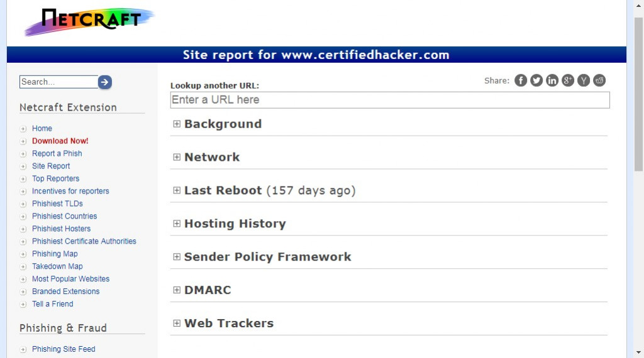Viewport: 644px width, 358px height.
Task: Expand the DMARC section
Action: pyautogui.click(x=177, y=290)
